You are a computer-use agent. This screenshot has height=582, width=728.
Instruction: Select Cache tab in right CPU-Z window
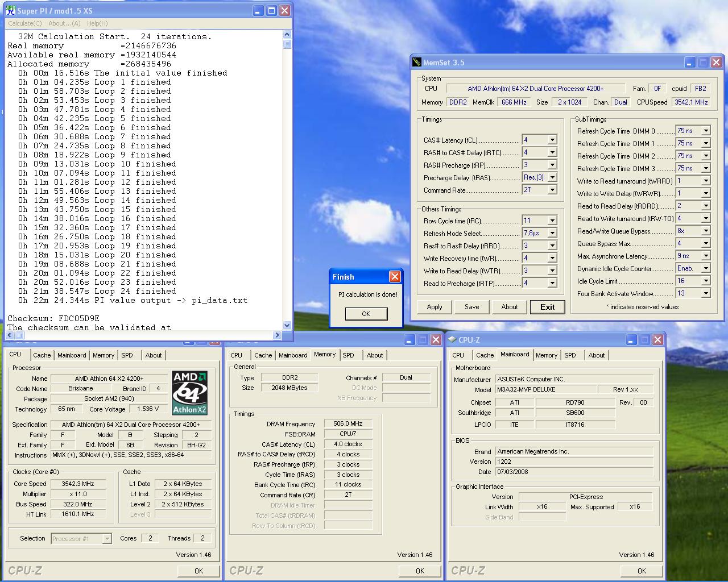(x=485, y=355)
